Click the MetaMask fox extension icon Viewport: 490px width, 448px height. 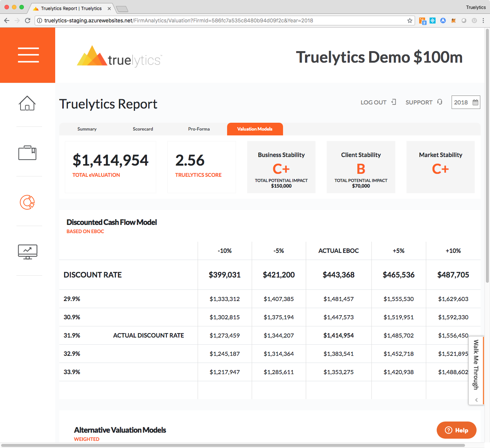(x=453, y=21)
